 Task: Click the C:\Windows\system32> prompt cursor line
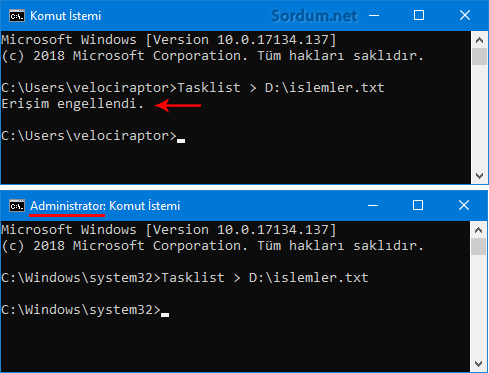coord(85,310)
